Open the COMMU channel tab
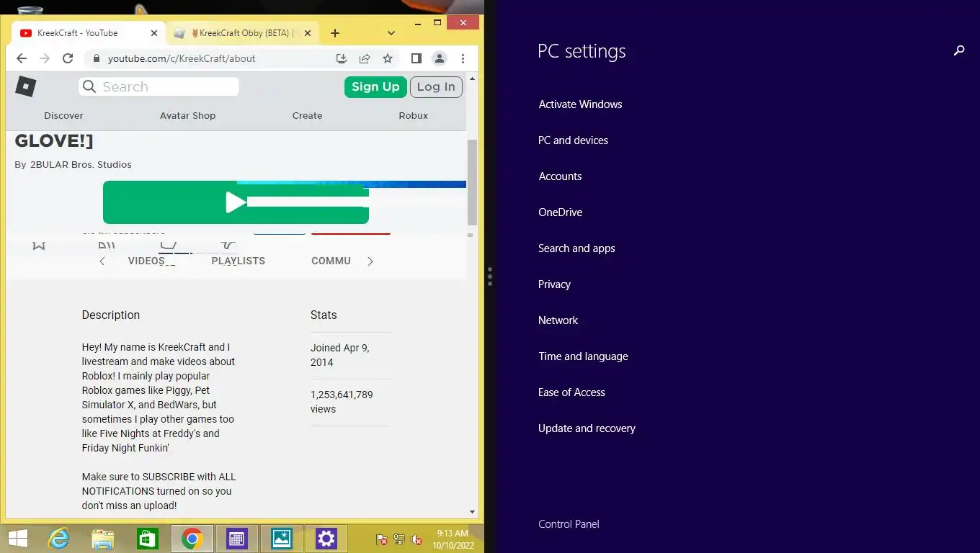Image resolution: width=980 pixels, height=553 pixels. pyautogui.click(x=331, y=261)
